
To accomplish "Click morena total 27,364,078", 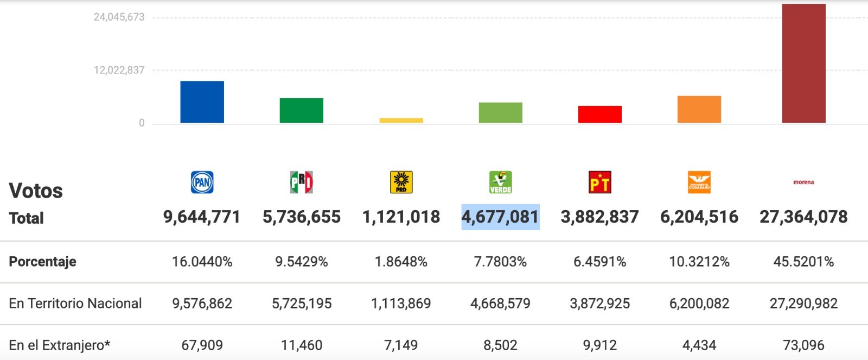I will (803, 217).
